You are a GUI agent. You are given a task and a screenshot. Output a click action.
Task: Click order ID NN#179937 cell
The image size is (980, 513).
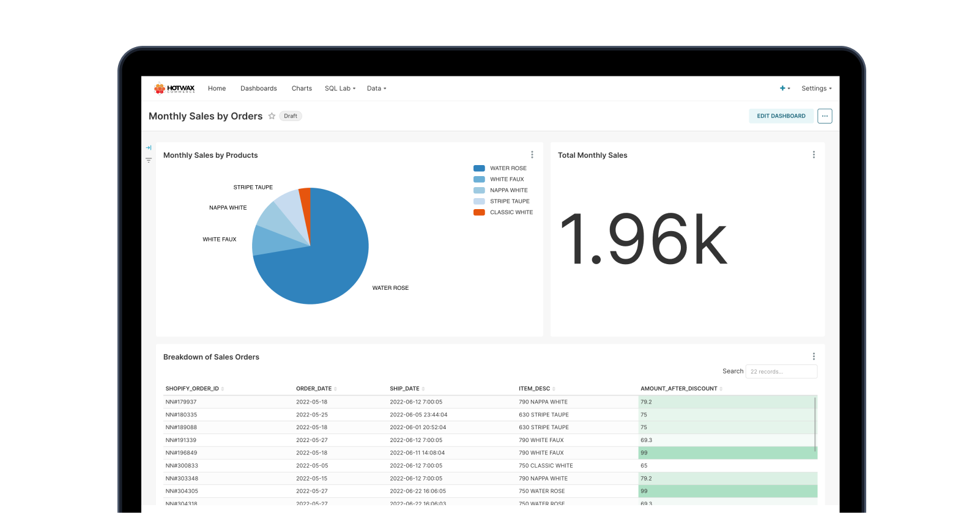click(181, 402)
